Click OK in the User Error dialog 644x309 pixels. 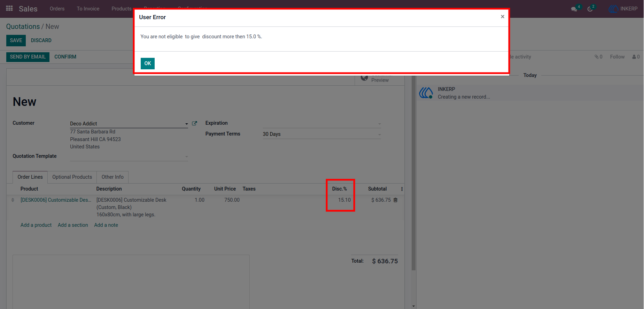[x=148, y=63]
